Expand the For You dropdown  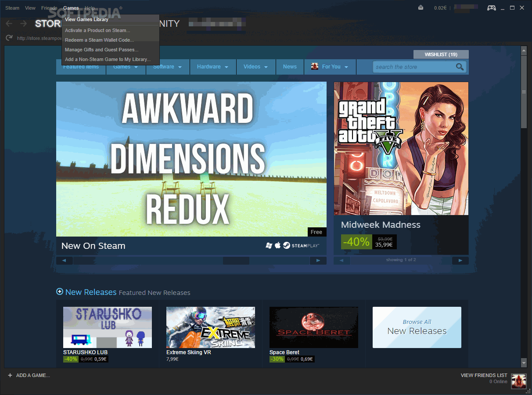point(330,67)
